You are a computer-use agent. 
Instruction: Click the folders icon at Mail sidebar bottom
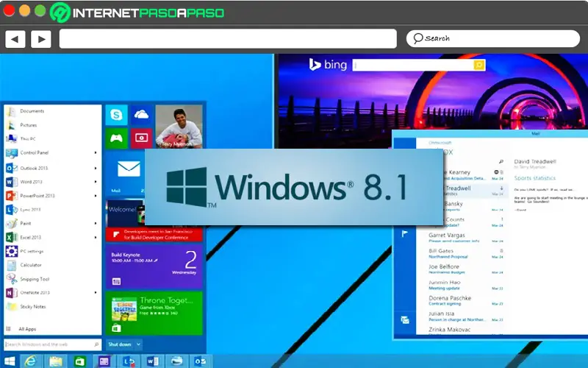coord(405,320)
